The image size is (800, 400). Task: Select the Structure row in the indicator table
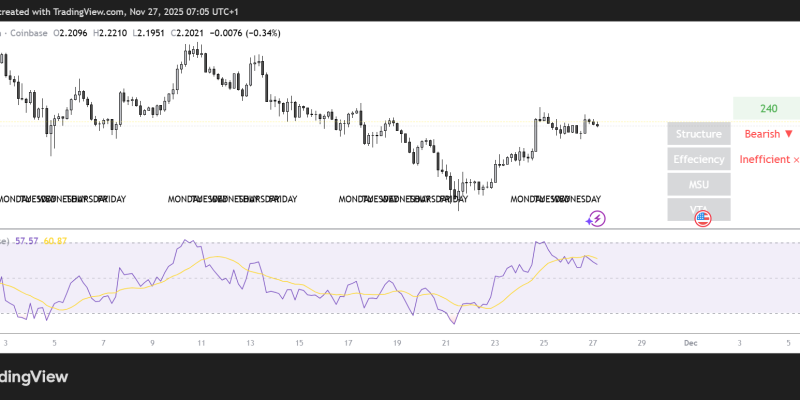coord(698,134)
